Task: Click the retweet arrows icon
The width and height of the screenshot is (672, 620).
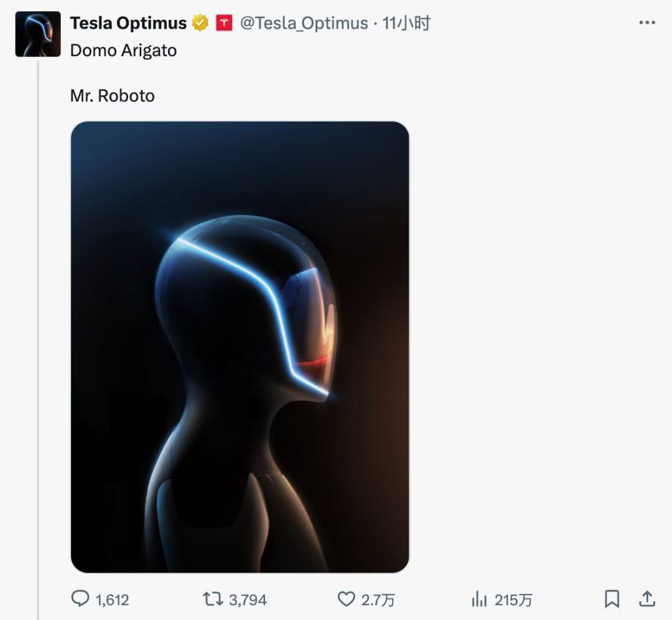Action: [x=213, y=599]
